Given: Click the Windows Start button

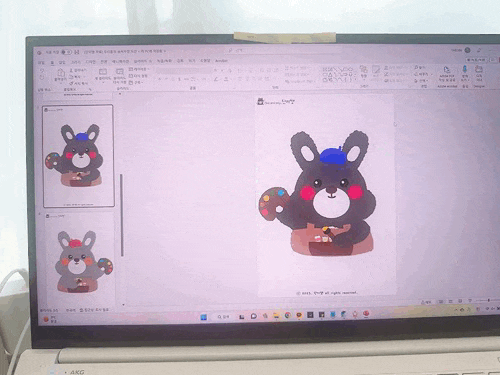Looking at the screenshot, I should (203, 317).
